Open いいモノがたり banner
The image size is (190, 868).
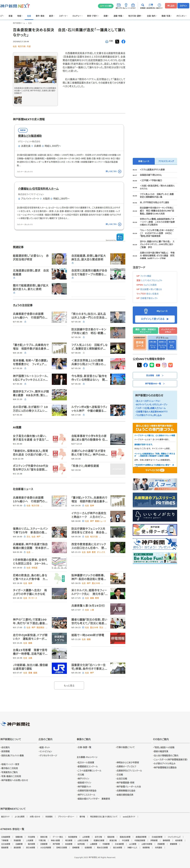[155, 516]
